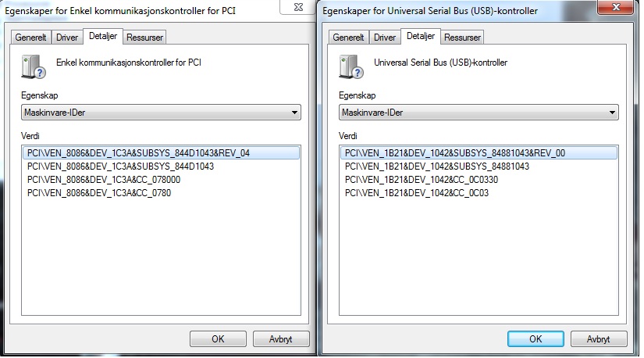Click the USB controller device icon
The width and height of the screenshot is (644, 358).
351,66
